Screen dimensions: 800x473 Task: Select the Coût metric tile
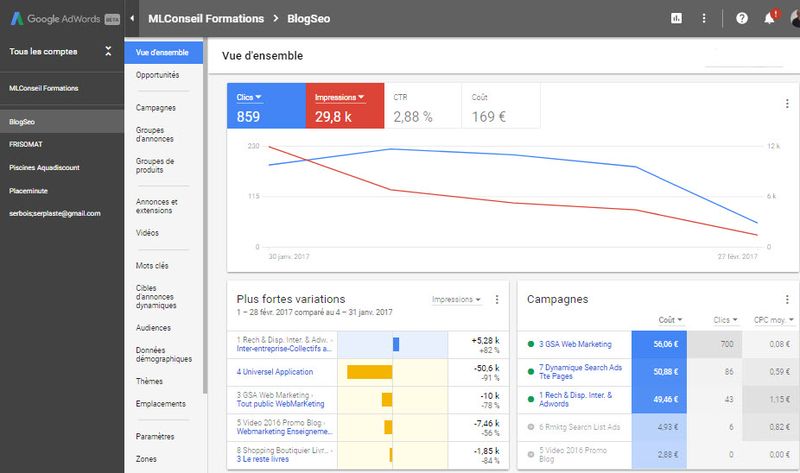tap(501, 106)
